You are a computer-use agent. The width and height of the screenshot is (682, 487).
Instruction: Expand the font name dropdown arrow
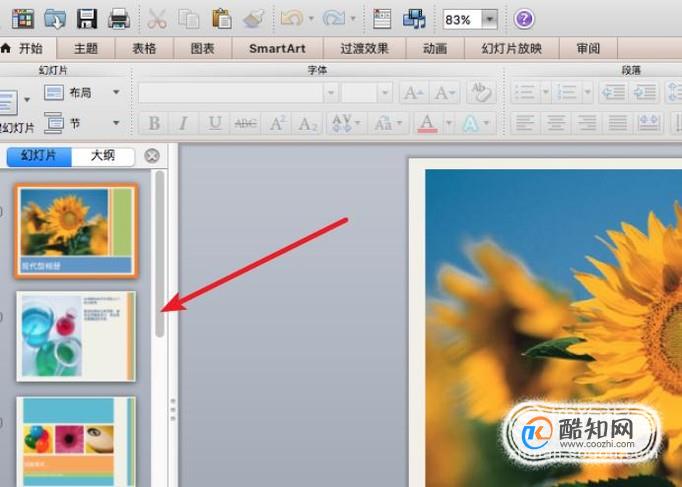(x=331, y=93)
